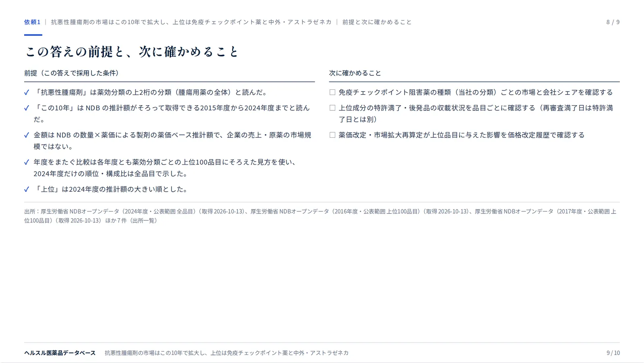Click the text about 2015年度から2024年度

click(x=172, y=114)
